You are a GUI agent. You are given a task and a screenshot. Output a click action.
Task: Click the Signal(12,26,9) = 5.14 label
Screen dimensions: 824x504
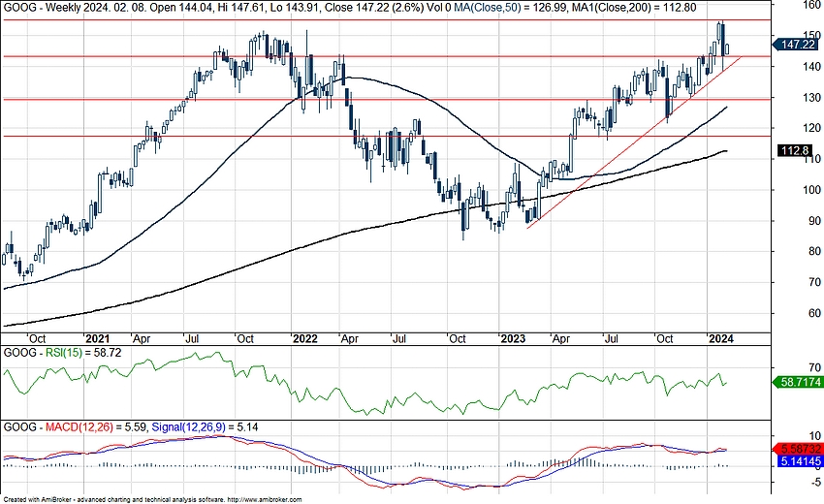(205, 427)
